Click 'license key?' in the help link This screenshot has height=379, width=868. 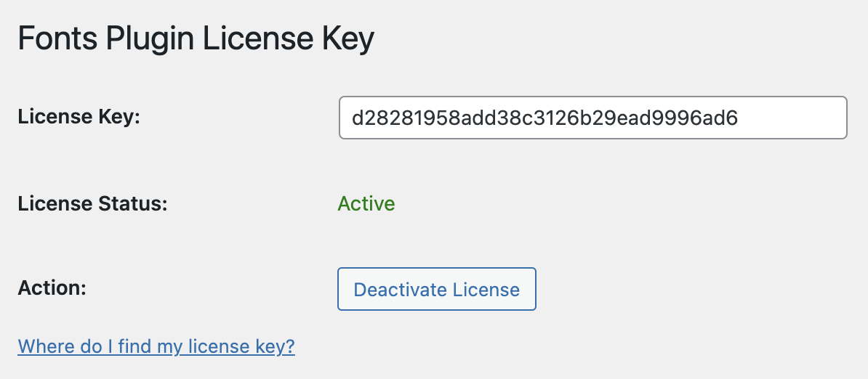click(241, 346)
